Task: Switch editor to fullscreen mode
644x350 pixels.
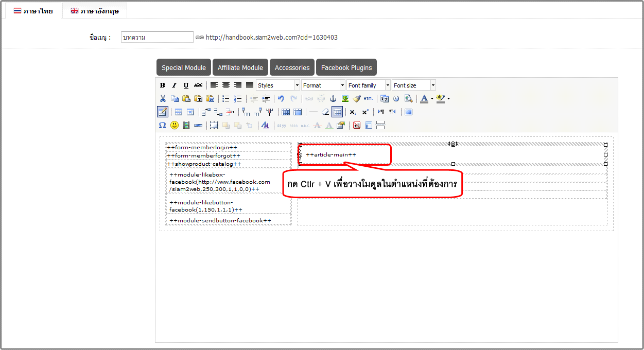Action: coord(409,112)
